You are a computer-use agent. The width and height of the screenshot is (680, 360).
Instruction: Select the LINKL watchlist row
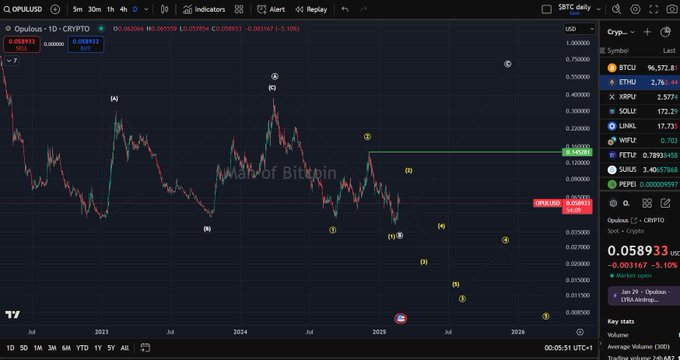click(x=640, y=126)
